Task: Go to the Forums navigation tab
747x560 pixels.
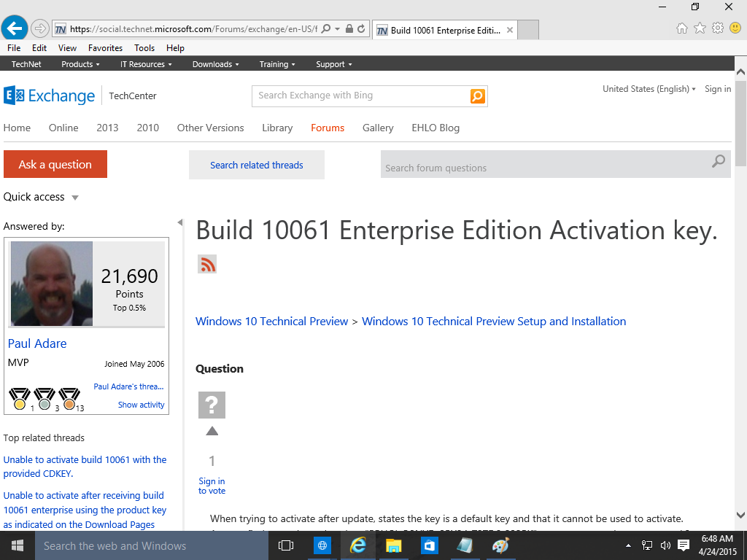Action: tap(328, 128)
